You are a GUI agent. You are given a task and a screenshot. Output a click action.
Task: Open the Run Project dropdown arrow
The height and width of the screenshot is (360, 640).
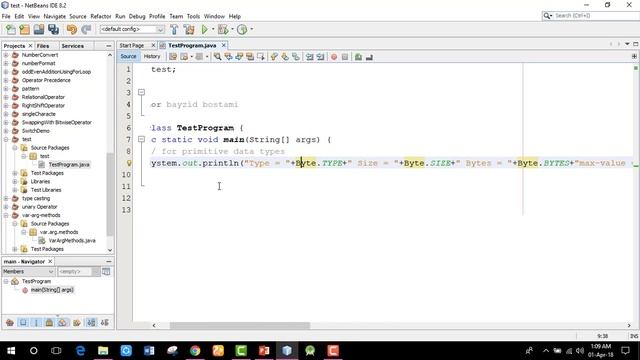tap(213, 29)
